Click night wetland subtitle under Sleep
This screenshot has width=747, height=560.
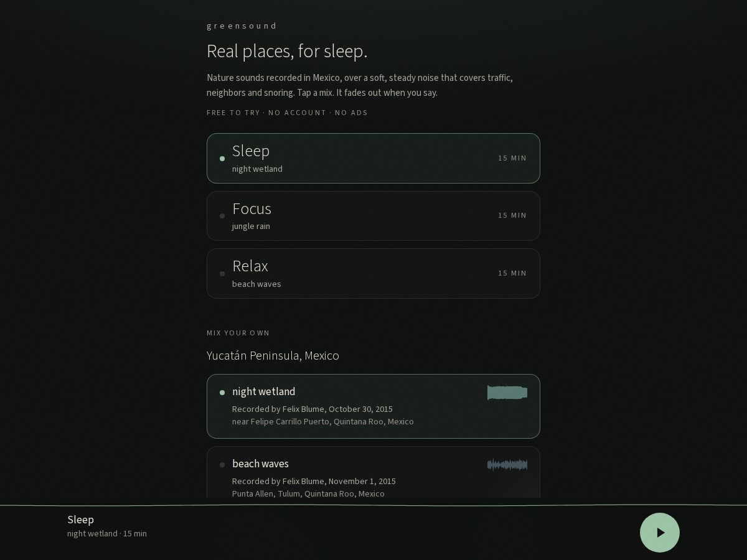click(257, 169)
